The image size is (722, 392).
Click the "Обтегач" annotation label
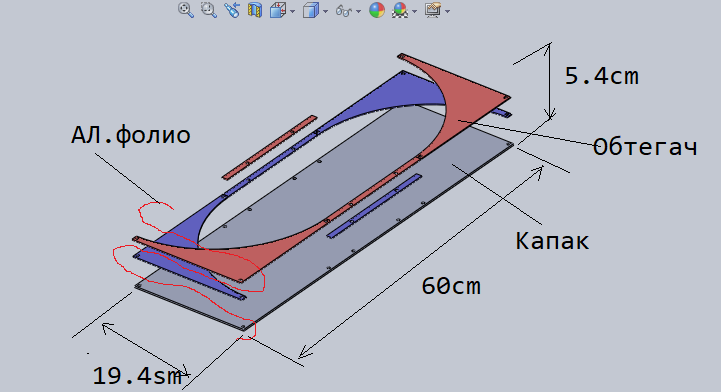tap(645, 147)
